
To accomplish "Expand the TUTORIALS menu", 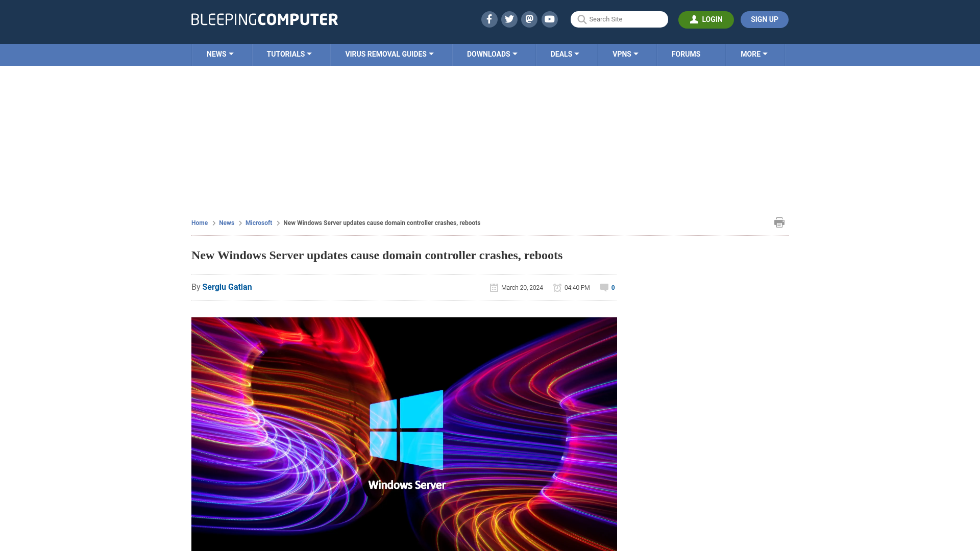I will (x=289, y=54).
